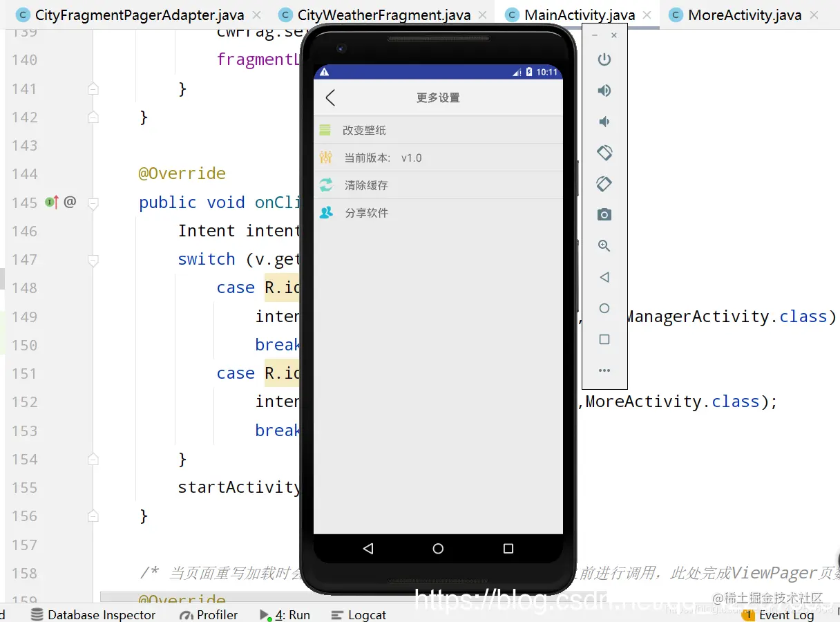
Task: Tap the 清除缓存 refresh icon
Action: coord(325,185)
